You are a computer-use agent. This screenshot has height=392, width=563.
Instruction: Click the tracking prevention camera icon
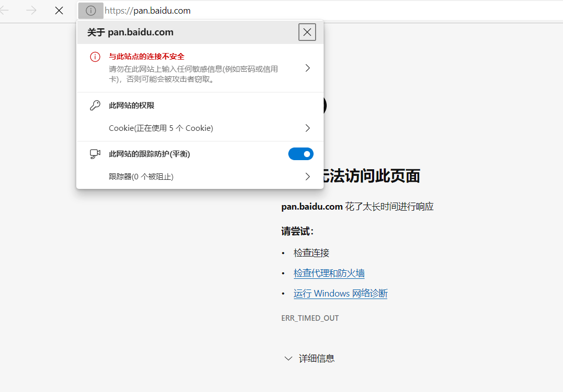(95, 154)
